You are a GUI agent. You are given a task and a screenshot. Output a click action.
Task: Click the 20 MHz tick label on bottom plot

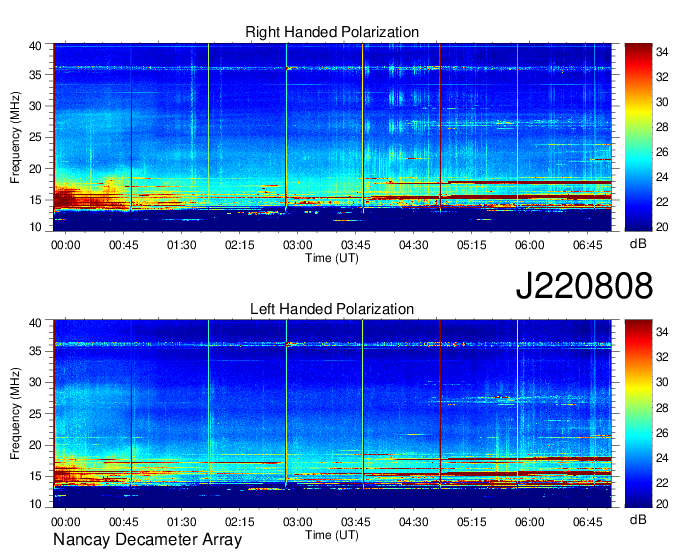[x=35, y=445]
